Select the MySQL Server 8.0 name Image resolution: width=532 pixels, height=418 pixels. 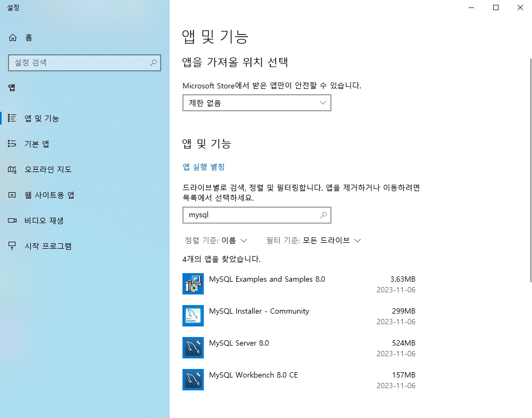239,343
